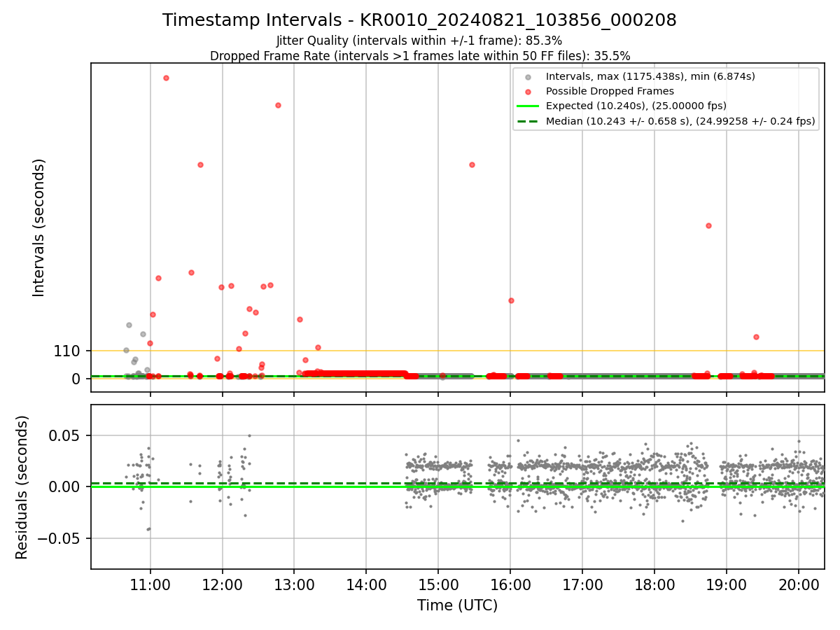
Task: Click the isolated red point between 18:00 and 19:00
Action: 708,225
